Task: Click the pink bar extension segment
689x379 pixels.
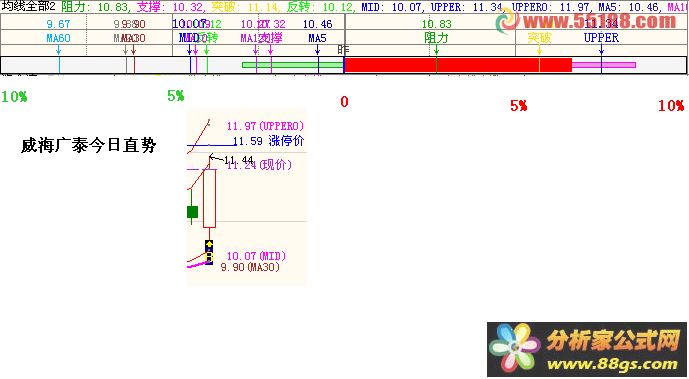Action: point(604,65)
